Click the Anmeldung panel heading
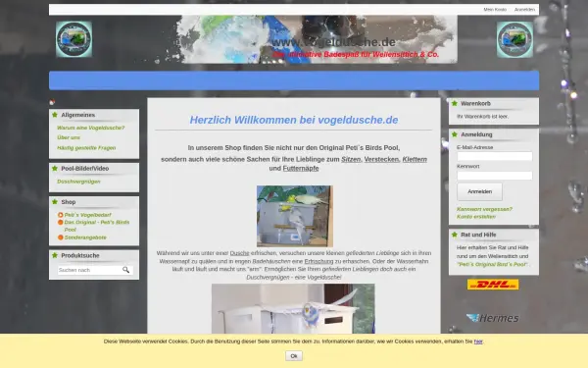Viewport: 588px width, 368px height. [476, 134]
